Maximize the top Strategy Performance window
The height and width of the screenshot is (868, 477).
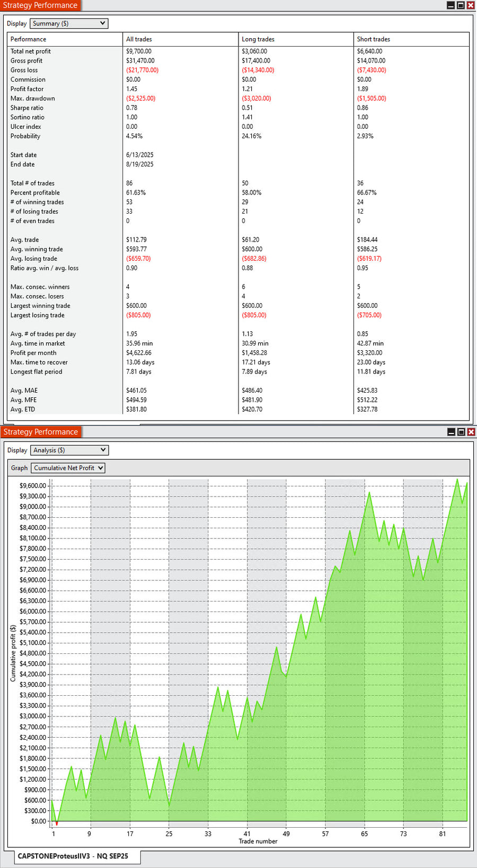click(x=461, y=5)
